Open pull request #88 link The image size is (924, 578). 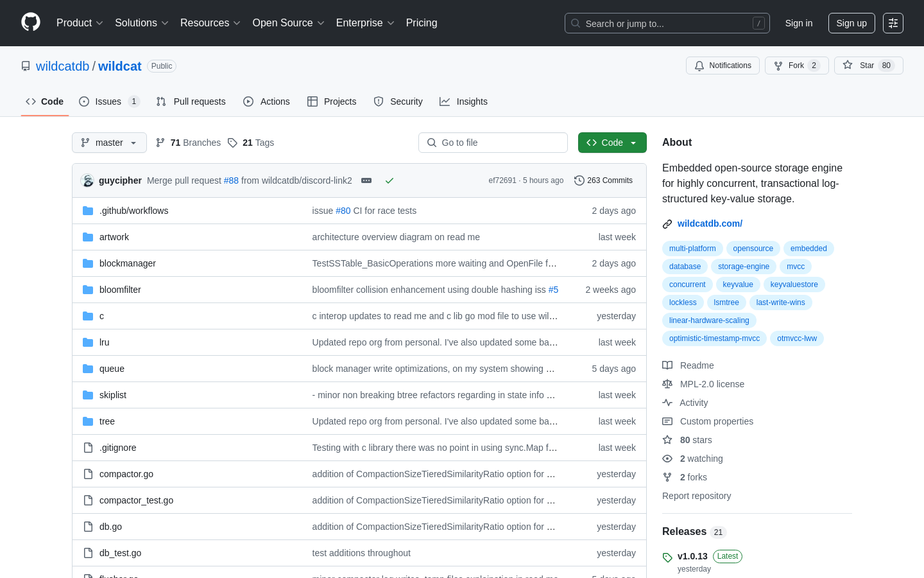231,180
